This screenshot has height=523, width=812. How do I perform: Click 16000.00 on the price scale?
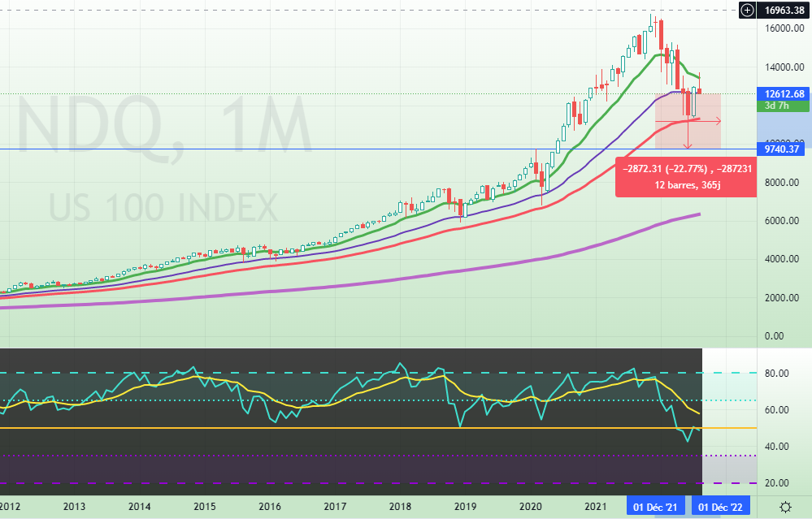click(x=784, y=28)
